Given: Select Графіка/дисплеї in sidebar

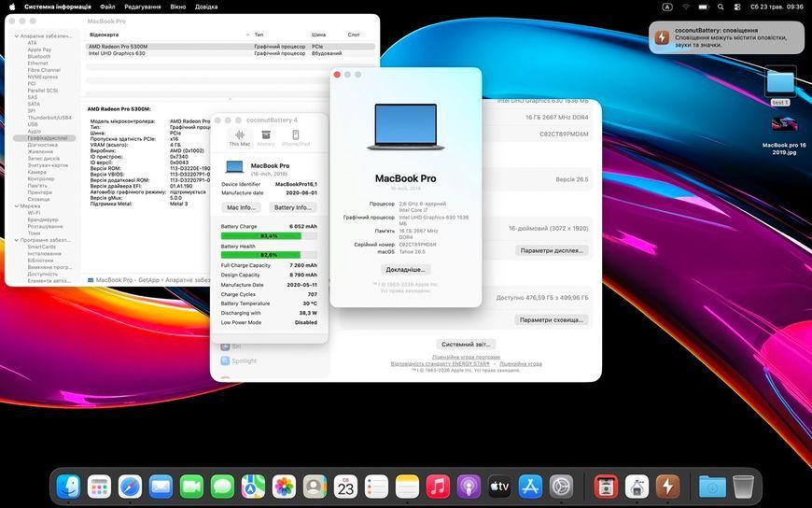Looking at the screenshot, I should (45, 138).
